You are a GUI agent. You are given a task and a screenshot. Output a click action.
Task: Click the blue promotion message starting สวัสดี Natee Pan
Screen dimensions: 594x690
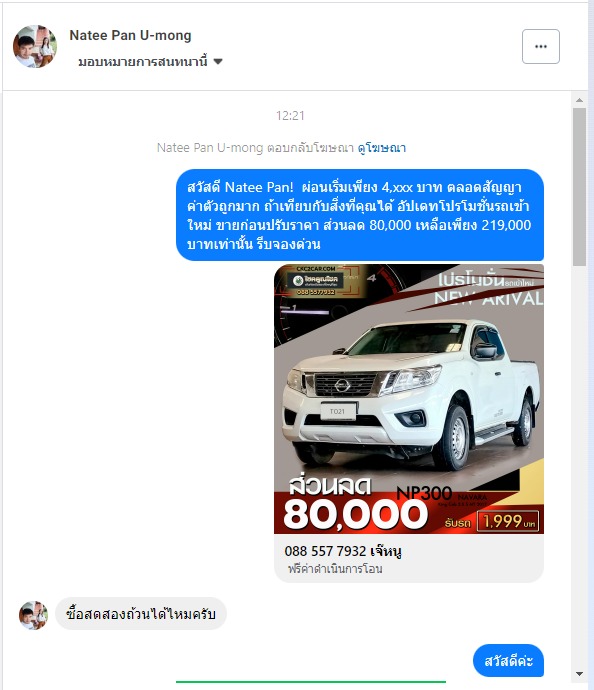point(360,215)
